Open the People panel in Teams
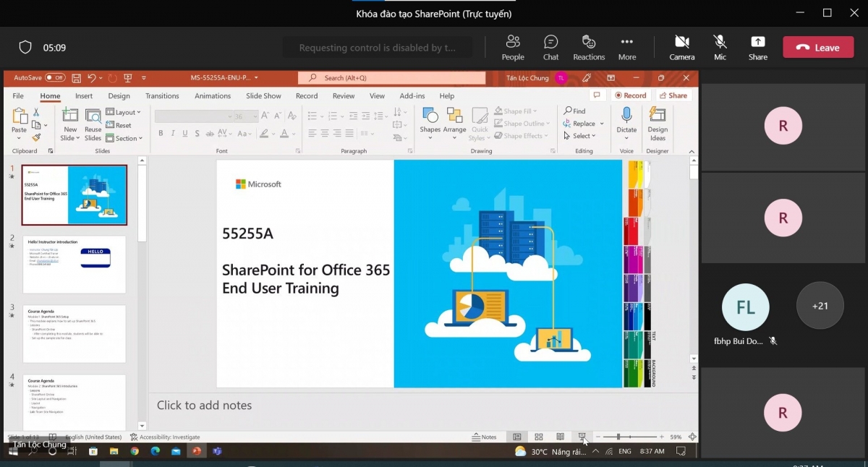This screenshot has height=467, width=868. click(513, 48)
